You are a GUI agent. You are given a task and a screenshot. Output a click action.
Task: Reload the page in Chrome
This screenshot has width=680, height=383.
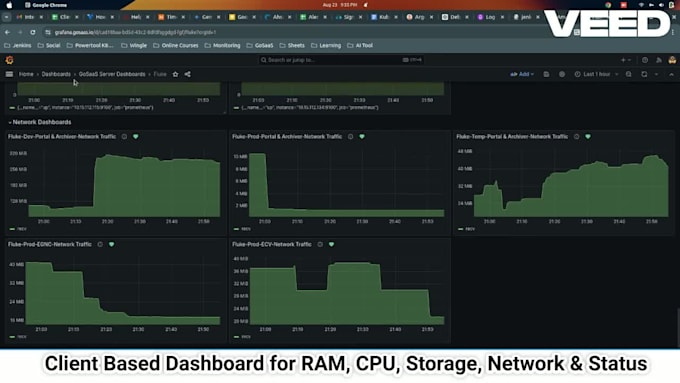click(33, 33)
